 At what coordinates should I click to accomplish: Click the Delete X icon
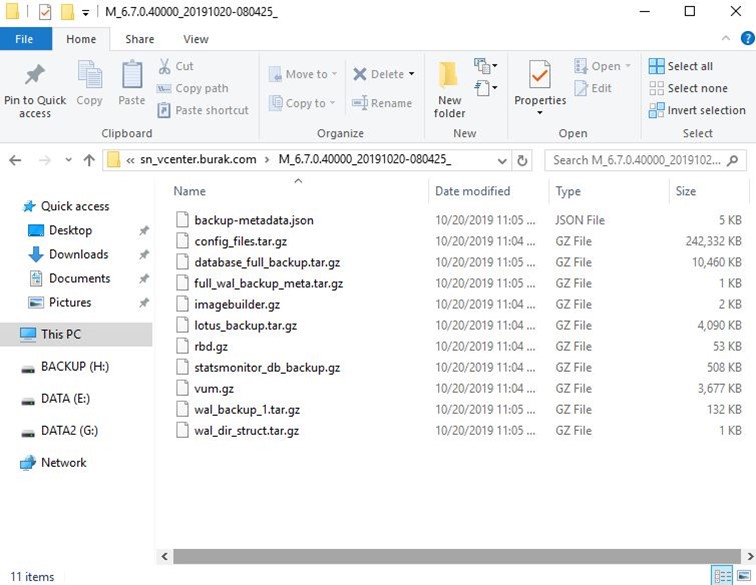click(360, 74)
